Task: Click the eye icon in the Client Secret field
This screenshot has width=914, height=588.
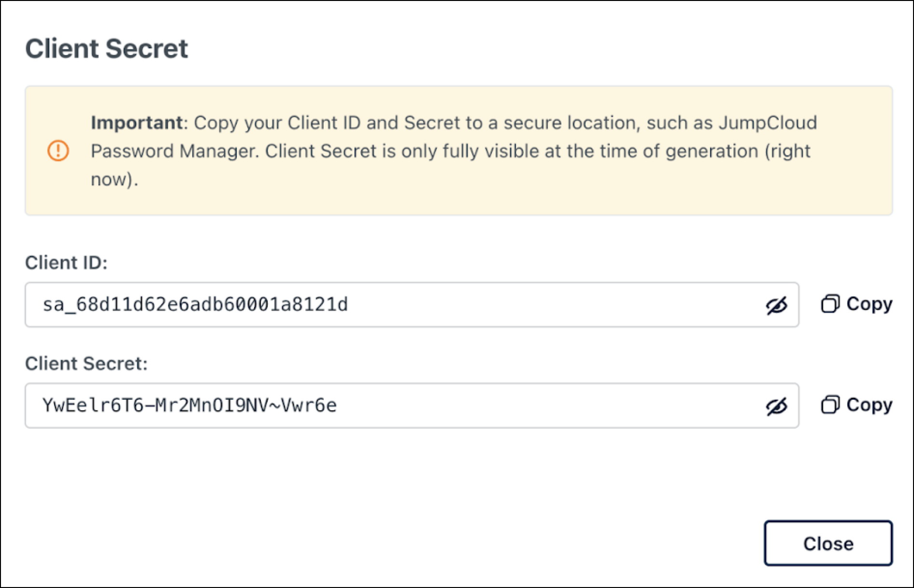Action: coord(777,406)
